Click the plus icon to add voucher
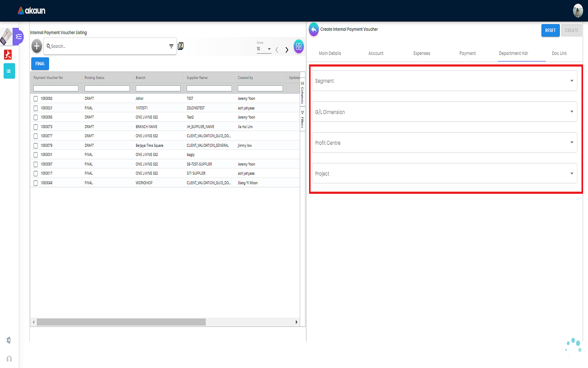Viewport: 588px width, 368px height. click(37, 46)
